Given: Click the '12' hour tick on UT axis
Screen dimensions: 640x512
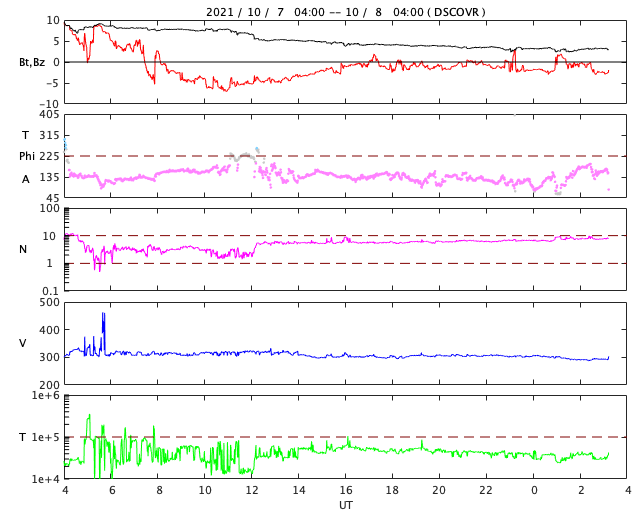Looking at the screenshot, I should click(252, 490).
